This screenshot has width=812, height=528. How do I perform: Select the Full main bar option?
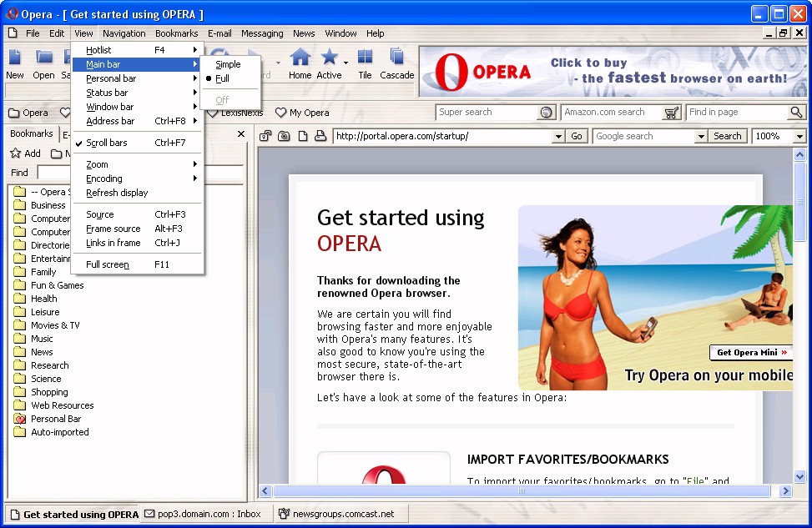(230, 78)
